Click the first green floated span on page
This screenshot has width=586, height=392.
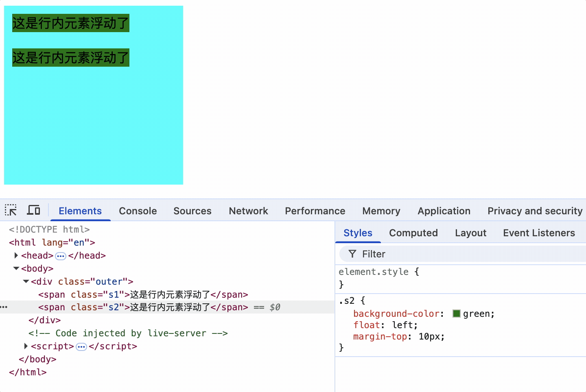(71, 23)
